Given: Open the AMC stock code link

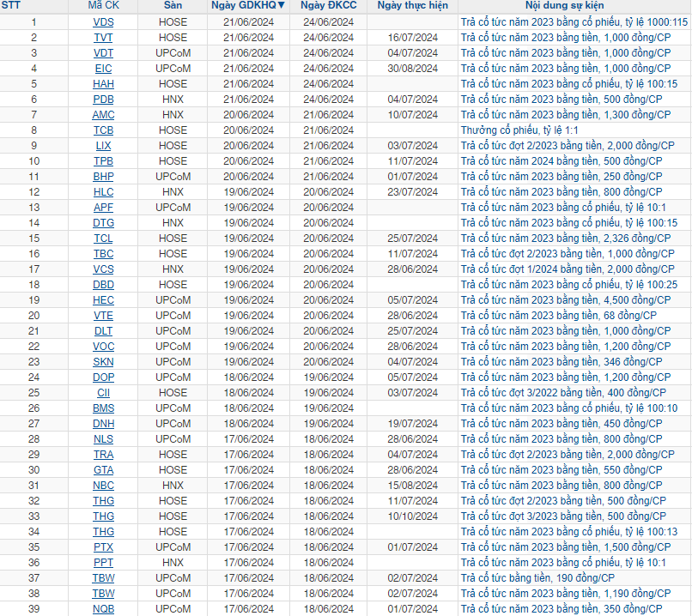Looking at the screenshot, I should click(103, 115).
